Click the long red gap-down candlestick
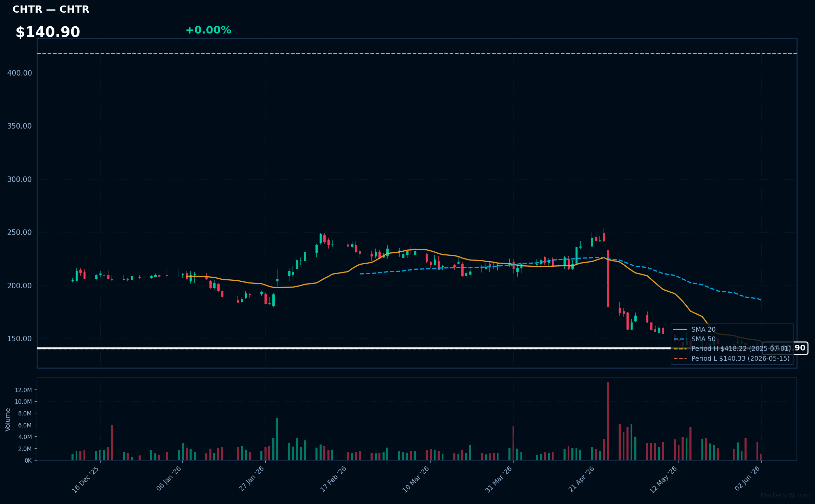This screenshot has width=815, height=504. (x=608, y=279)
